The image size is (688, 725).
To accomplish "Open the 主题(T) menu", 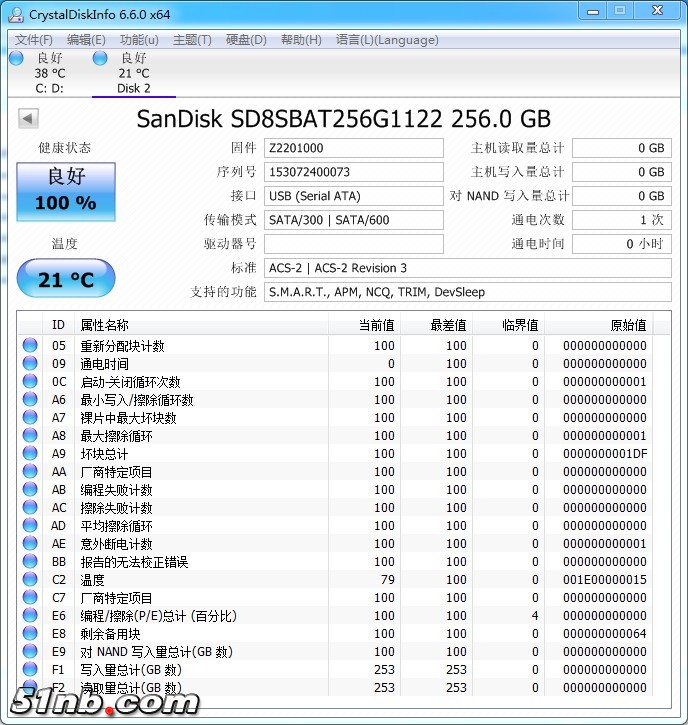I will click(192, 40).
